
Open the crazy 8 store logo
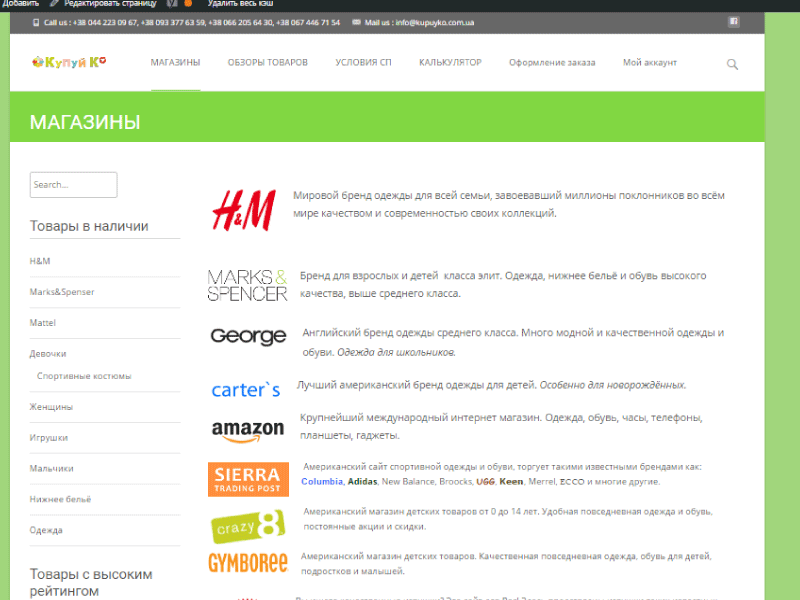(x=248, y=526)
